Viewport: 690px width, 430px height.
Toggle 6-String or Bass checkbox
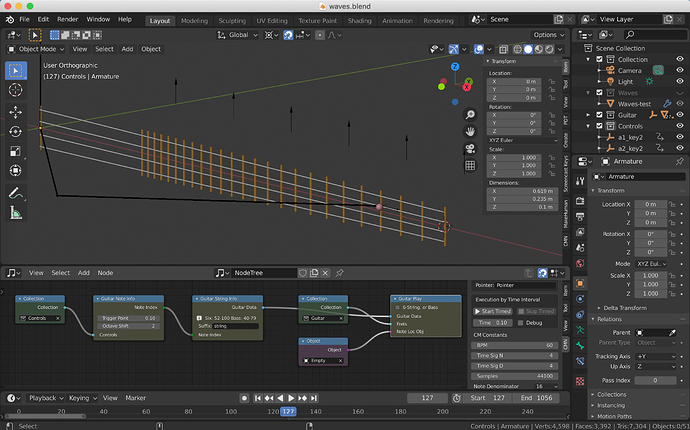pyautogui.click(x=398, y=307)
